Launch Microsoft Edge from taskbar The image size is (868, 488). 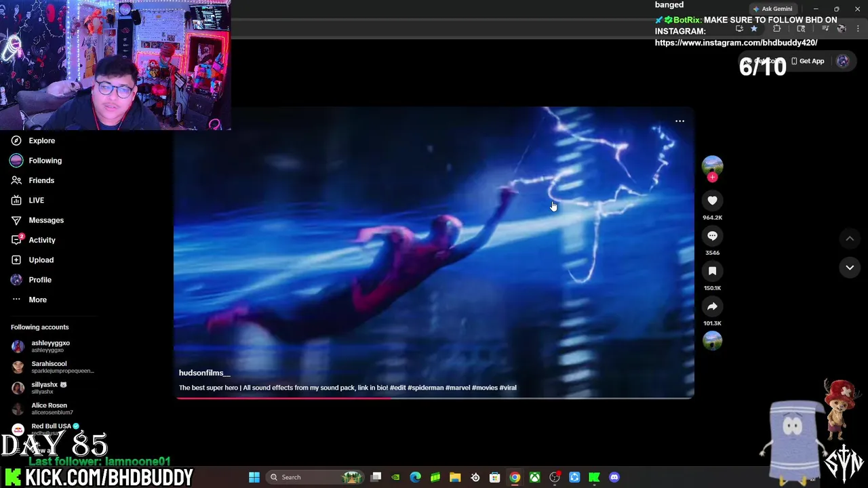point(416,477)
